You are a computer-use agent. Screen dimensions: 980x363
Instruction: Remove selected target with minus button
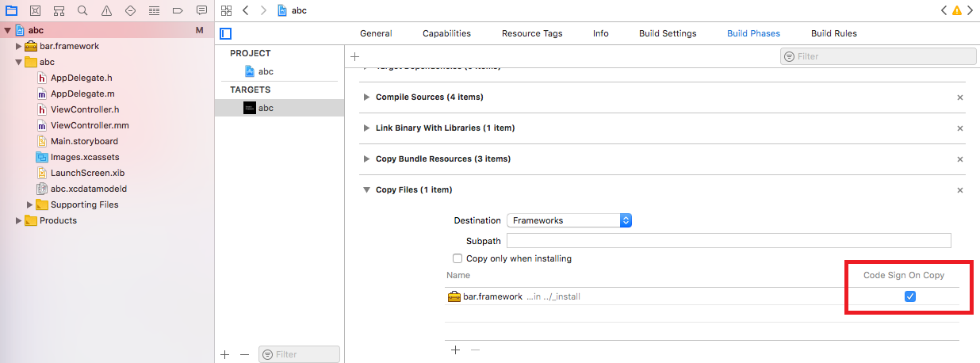coord(244,354)
